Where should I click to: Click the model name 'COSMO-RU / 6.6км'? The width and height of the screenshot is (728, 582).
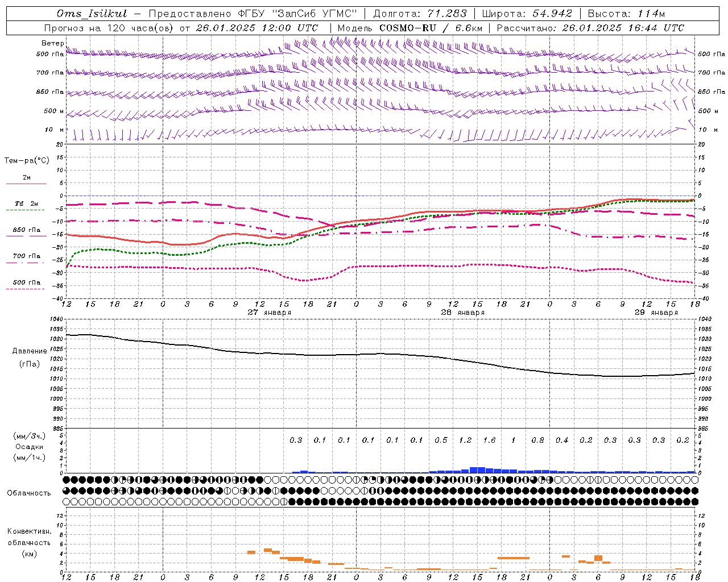[x=431, y=28]
